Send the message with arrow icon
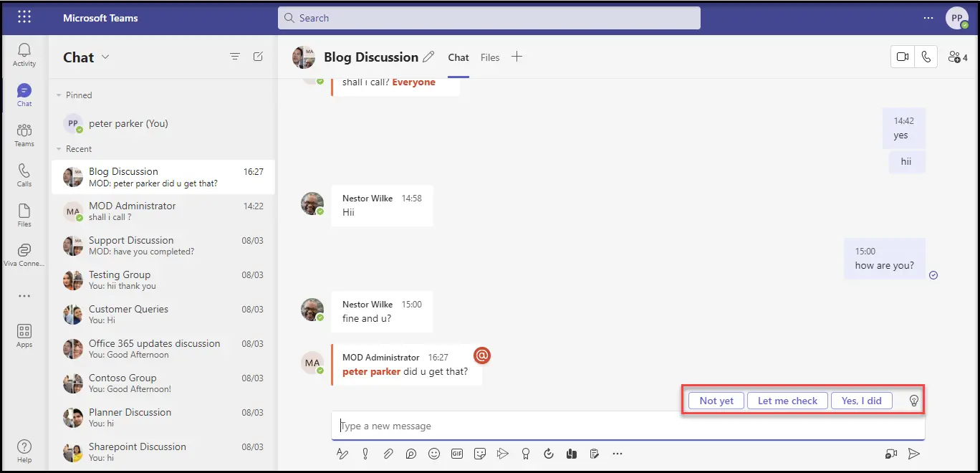980x473 pixels. 913,453
